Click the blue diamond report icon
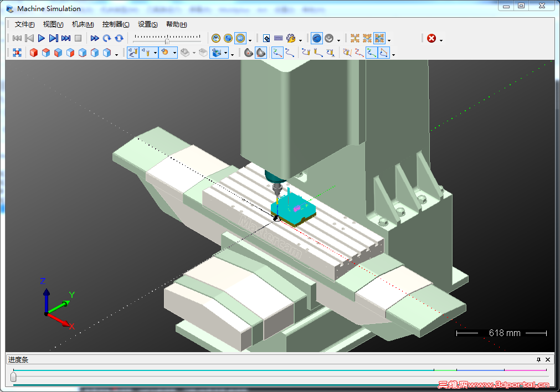This screenshot has height=392, width=560. (266, 38)
